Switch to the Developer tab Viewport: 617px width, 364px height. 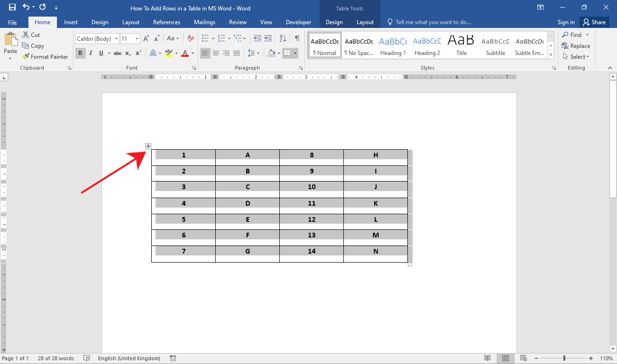(299, 22)
